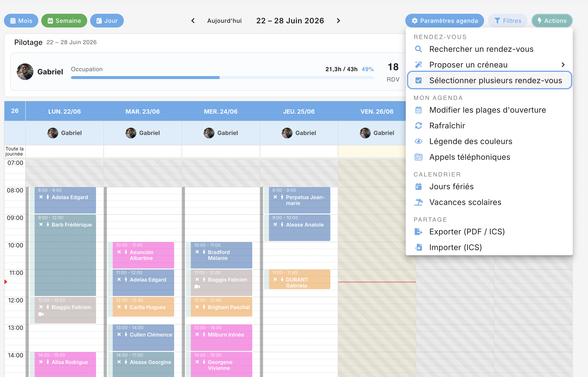
Task: Click the X icon on DURANT Gabriela appointment
Action: point(275,280)
